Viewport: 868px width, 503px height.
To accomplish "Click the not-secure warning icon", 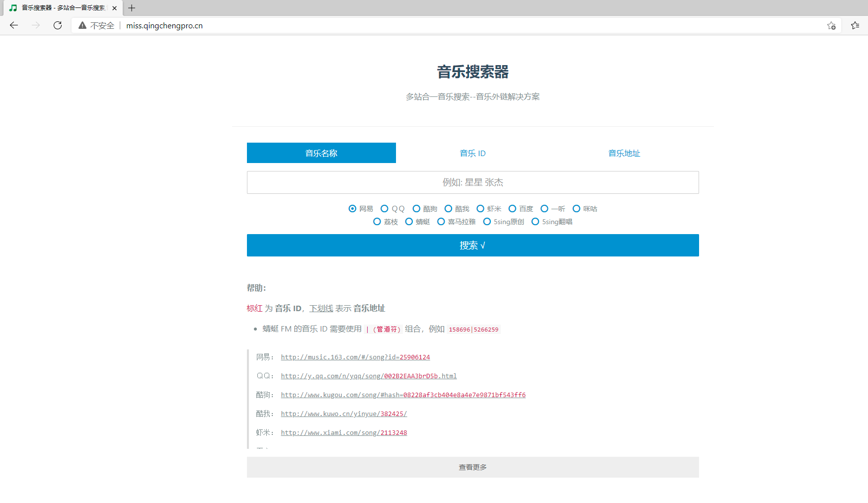I will tap(82, 25).
